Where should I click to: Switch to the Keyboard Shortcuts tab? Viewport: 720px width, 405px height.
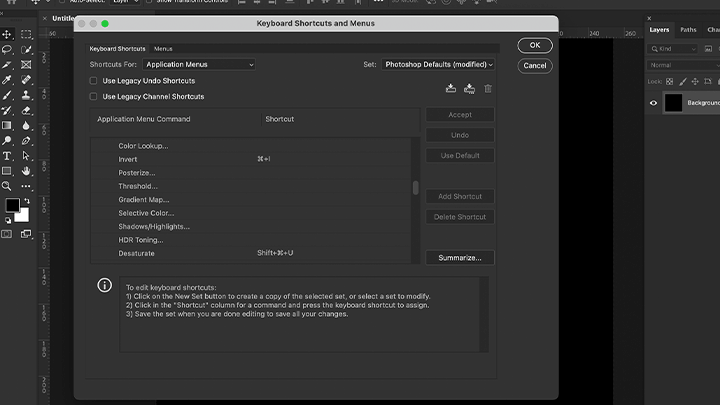coord(117,49)
